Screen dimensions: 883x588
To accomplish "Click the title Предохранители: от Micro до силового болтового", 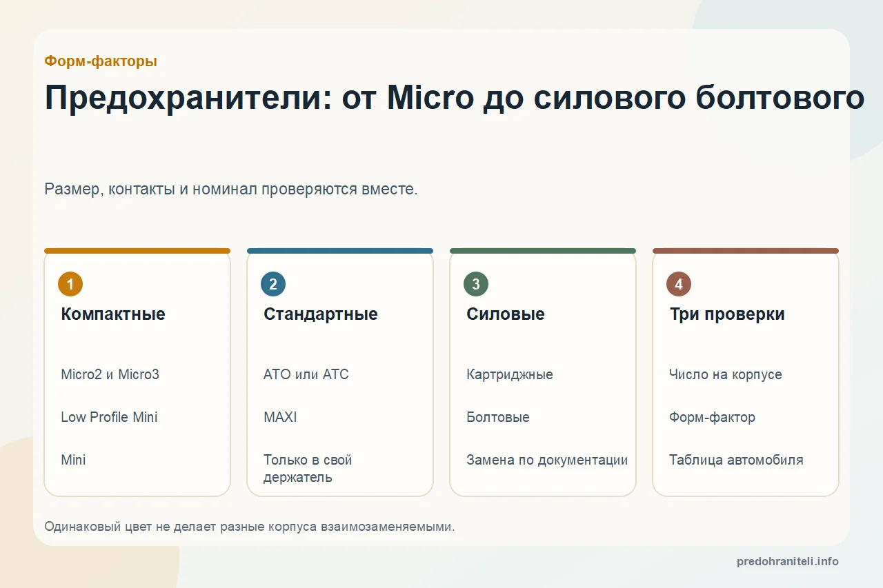I will pyautogui.click(x=455, y=98).
